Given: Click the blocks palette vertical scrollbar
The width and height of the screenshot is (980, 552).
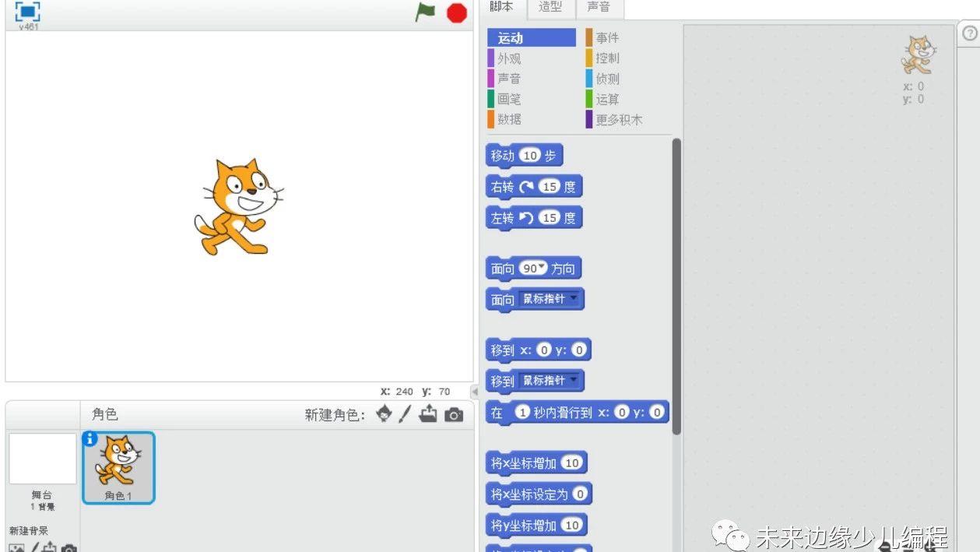Looking at the screenshot, I should pyautogui.click(x=676, y=287).
